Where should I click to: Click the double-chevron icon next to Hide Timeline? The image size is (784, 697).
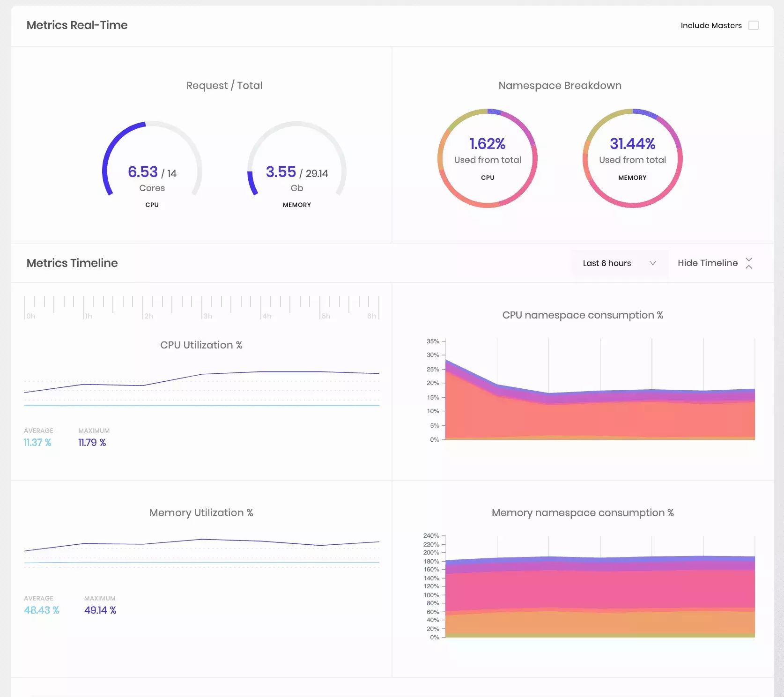click(x=749, y=263)
